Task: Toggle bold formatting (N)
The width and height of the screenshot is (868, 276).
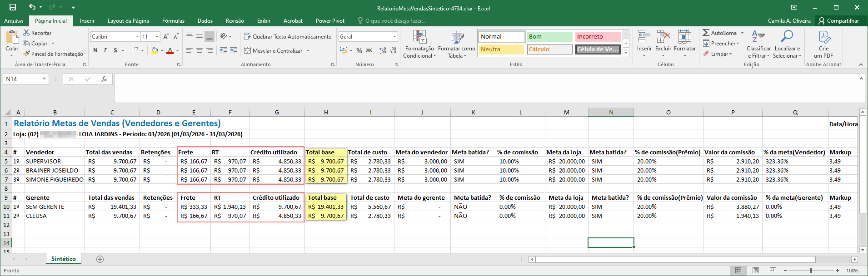Action: click(95, 50)
